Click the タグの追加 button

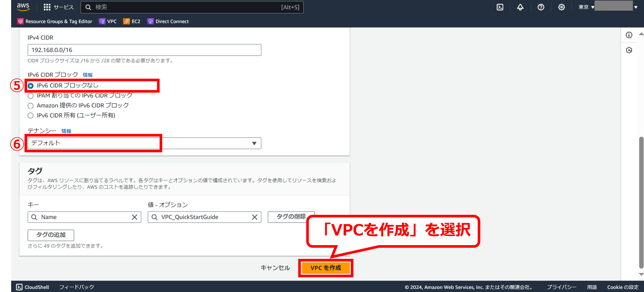(x=51, y=235)
